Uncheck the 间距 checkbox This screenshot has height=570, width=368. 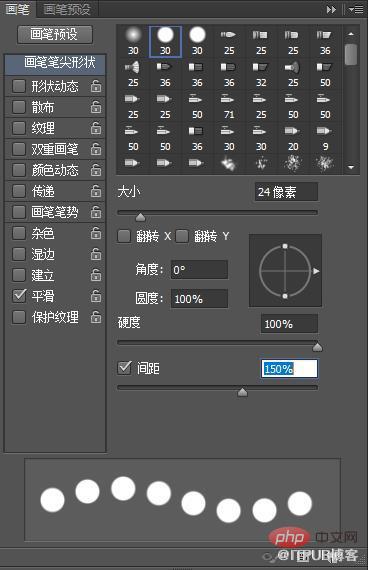pos(124,368)
